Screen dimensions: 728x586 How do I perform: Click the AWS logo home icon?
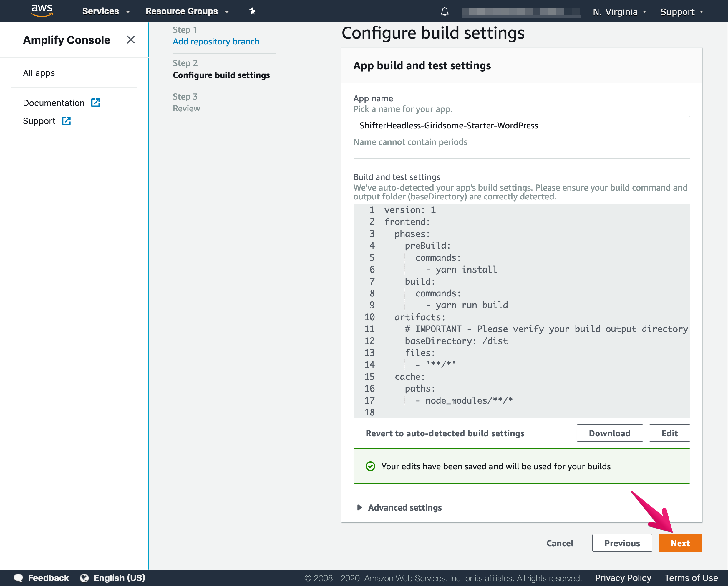pyautogui.click(x=42, y=11)
